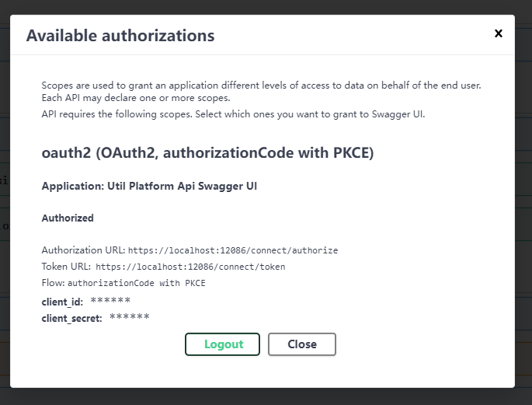The height and width of the screenshot is (405, 532).
Task: Click the Authorized status label
Action: (x=68, y=218)
